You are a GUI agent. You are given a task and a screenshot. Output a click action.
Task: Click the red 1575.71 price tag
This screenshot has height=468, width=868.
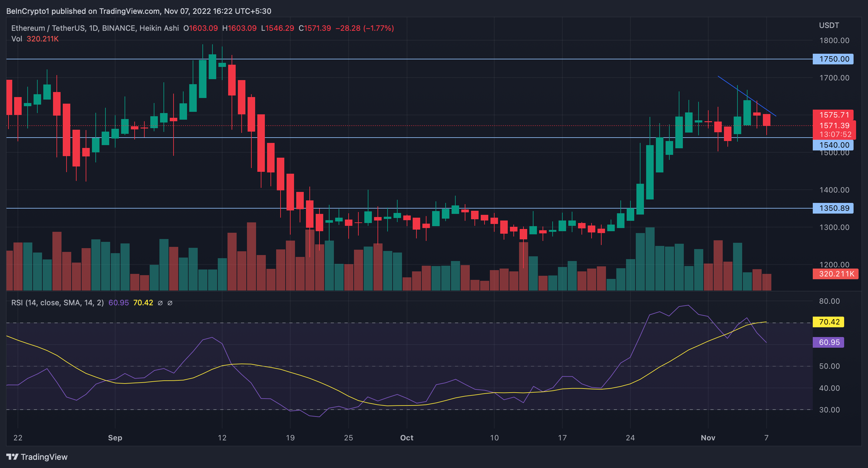pyautogui.click(x=833, y=115)
